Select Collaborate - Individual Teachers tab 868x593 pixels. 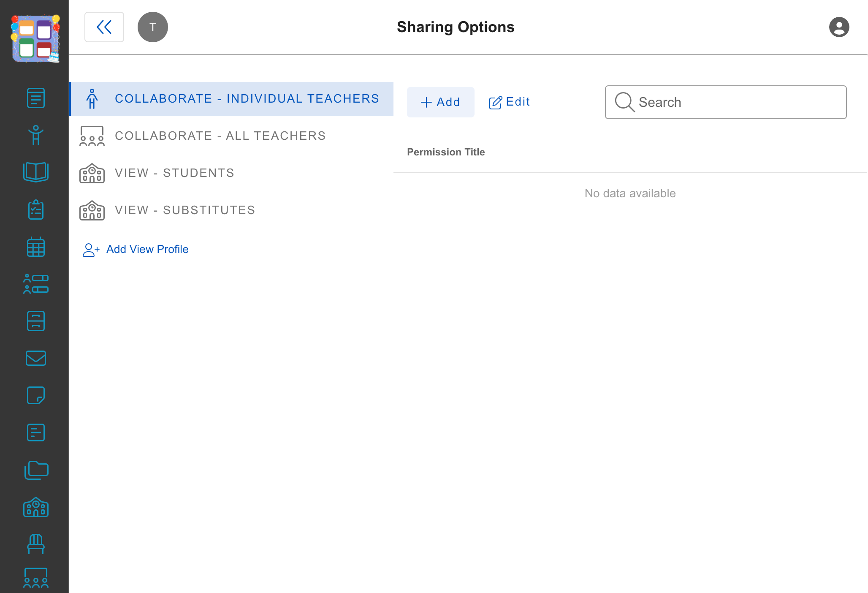[x=231, y=99]
